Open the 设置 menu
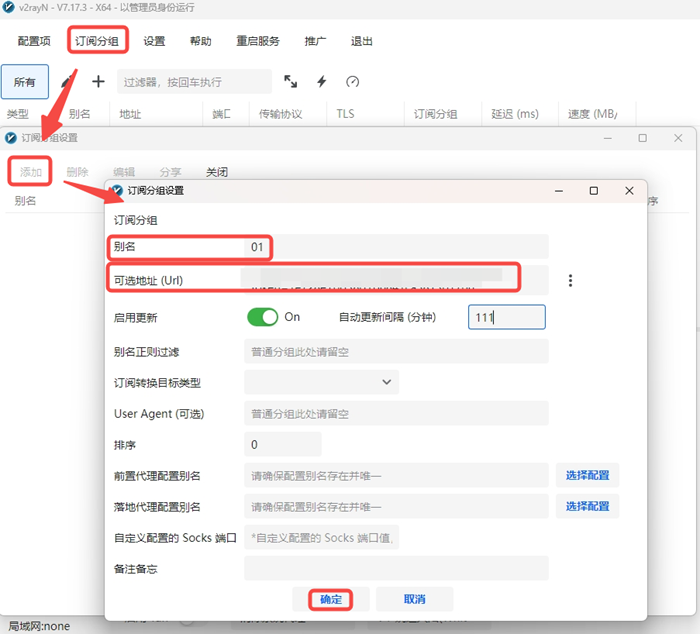 [154, 41]
